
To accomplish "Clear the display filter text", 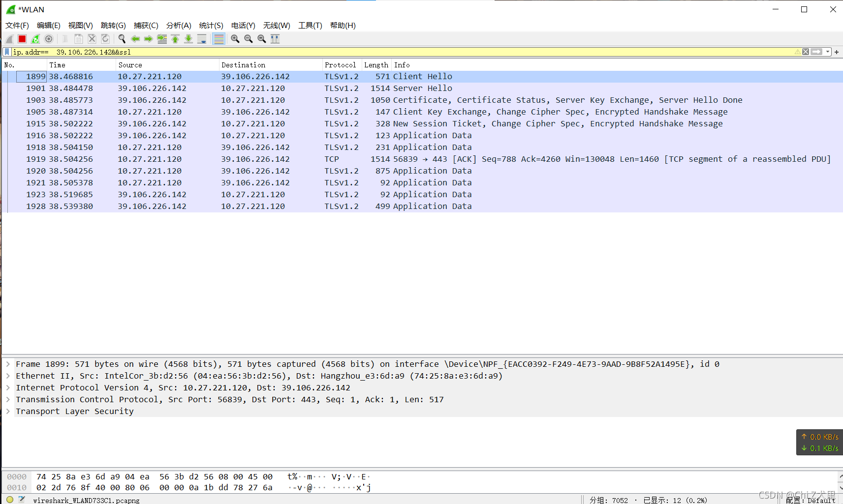I will click(x=806, y=52).
